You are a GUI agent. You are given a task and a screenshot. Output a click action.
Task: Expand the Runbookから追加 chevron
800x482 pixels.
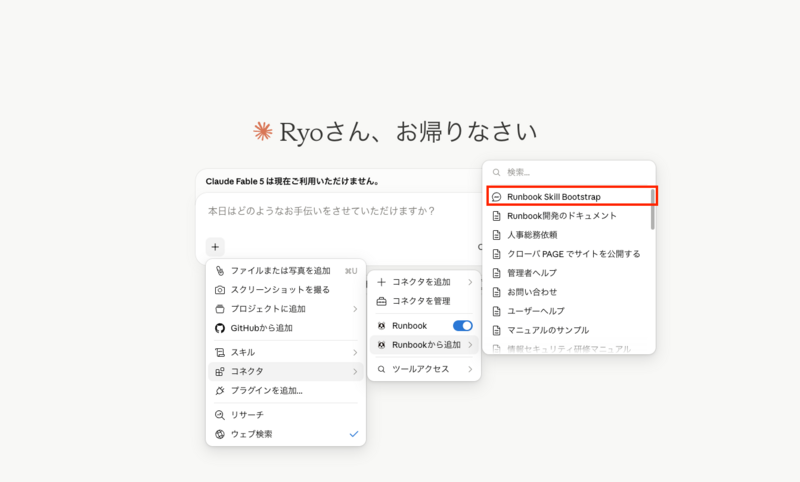coord(470,345)
